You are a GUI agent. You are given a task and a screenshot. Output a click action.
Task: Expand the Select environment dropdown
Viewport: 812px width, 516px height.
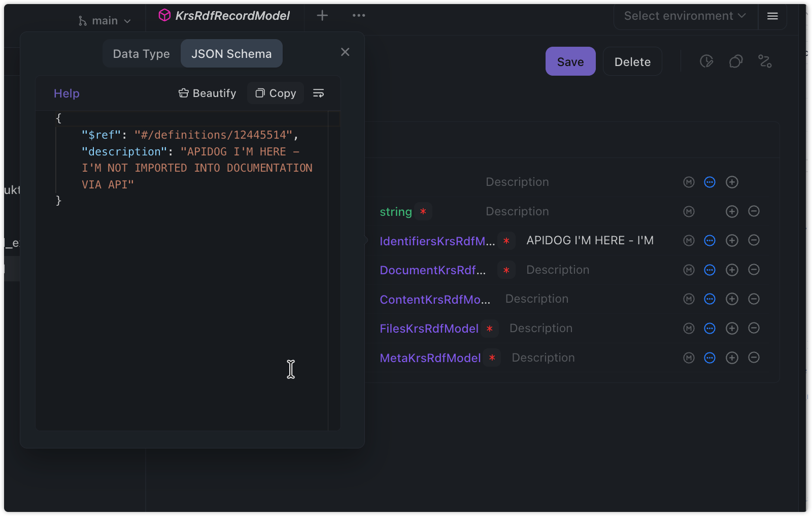pyautogui.click(x=685, y=16)
